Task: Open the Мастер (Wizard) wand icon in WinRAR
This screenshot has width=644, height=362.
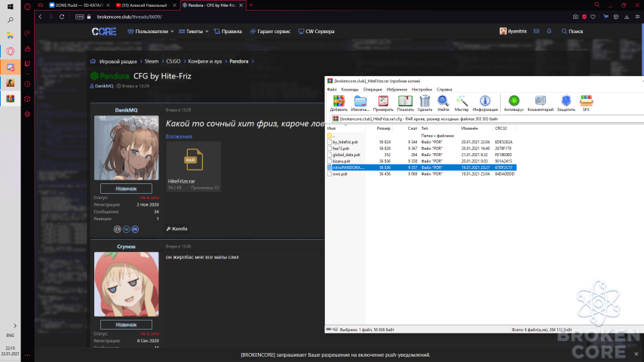Action: tap(462, 103)
